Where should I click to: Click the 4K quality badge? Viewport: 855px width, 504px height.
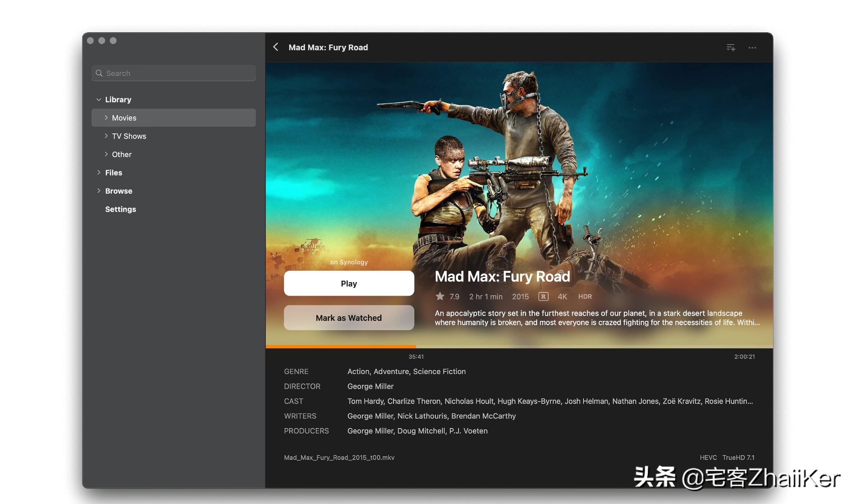(562, 296)
